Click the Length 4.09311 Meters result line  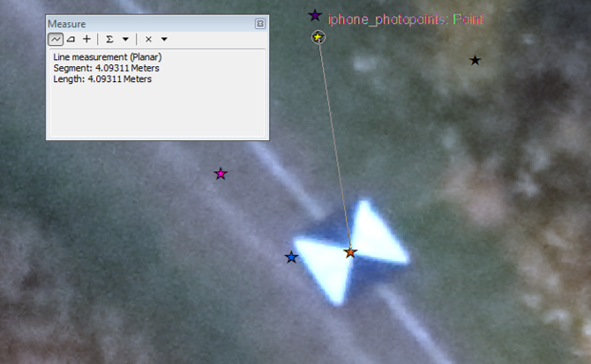coord(102,79)
